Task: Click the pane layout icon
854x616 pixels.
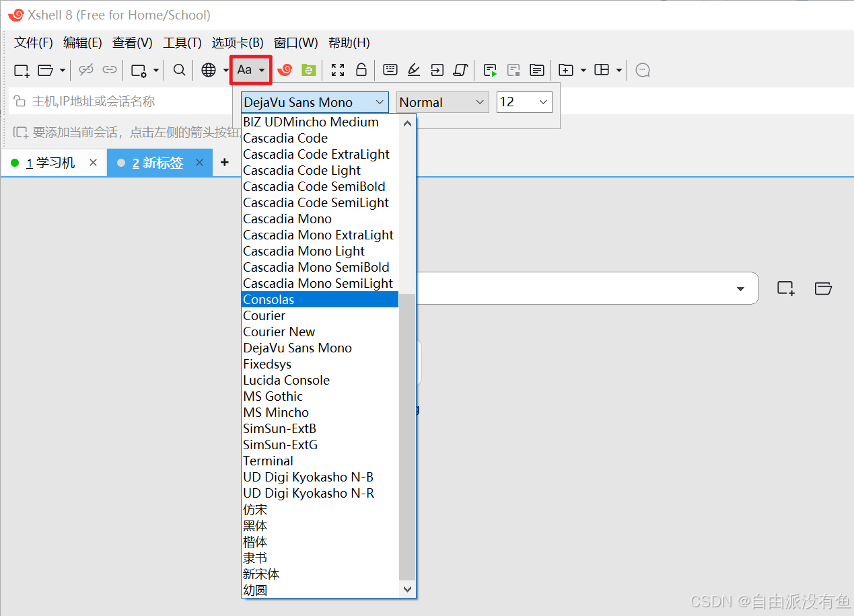Action: [602, 70]
